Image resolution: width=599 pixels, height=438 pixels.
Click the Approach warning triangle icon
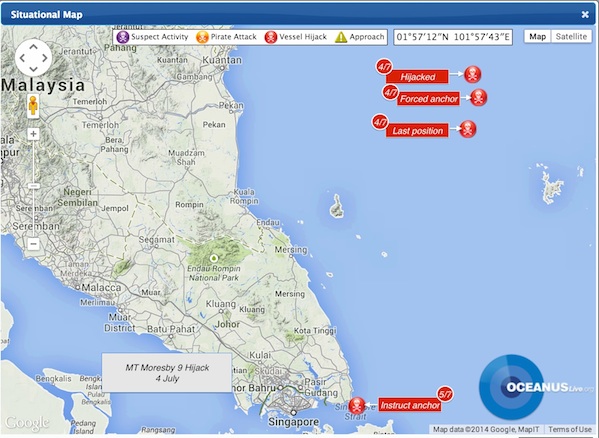coord(341,37)
